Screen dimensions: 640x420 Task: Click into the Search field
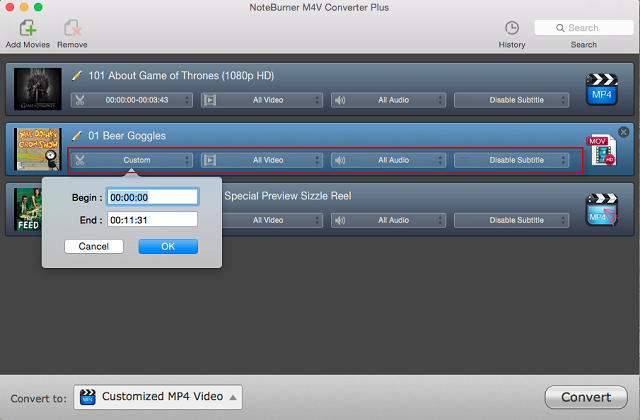(584, 28)
